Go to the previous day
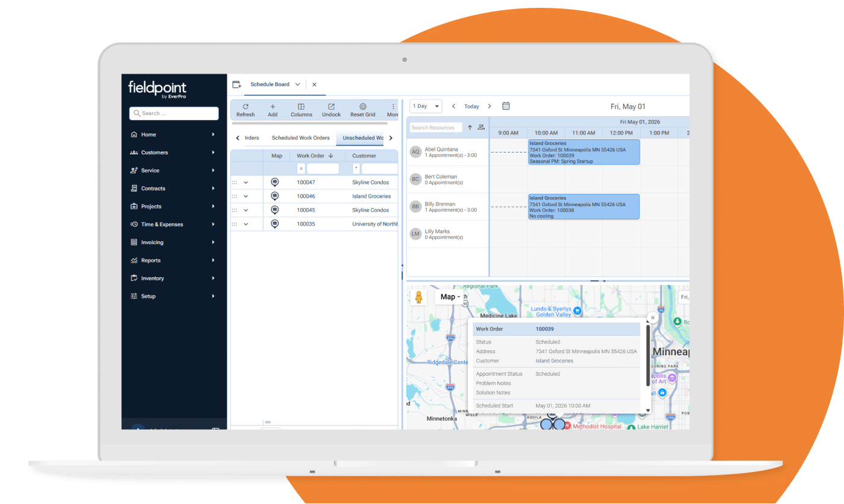Image resolution: width=844 pixels, height=504 pixels. (454, 106)
